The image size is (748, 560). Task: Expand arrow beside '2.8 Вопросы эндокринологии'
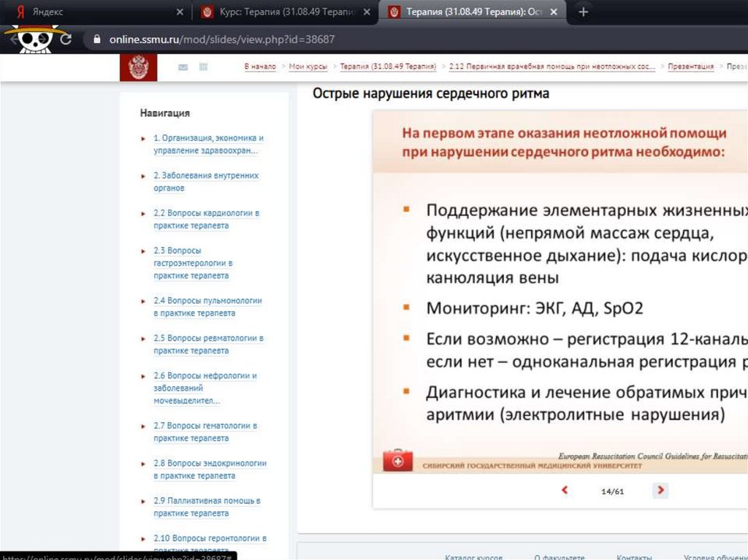[x=143, y=464]
